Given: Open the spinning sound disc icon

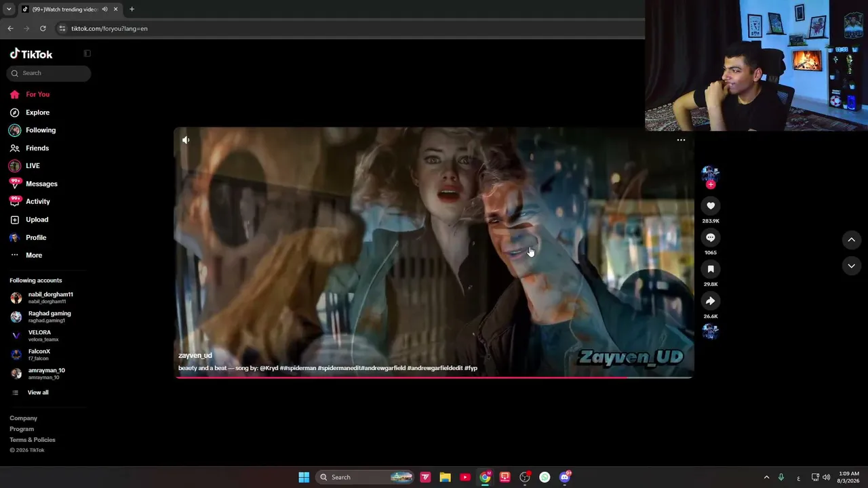Looking at the screenshot, I should point(710,331).
